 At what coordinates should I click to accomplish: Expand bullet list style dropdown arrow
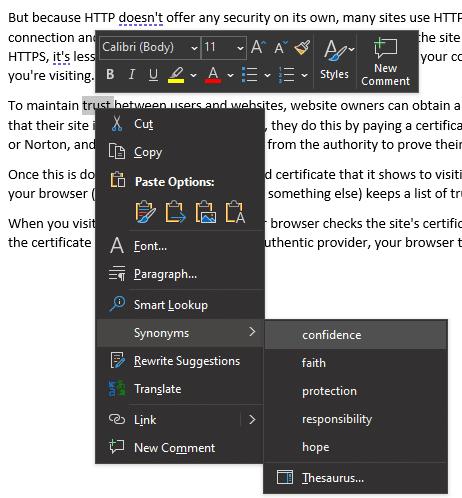[x=267, y=75]
